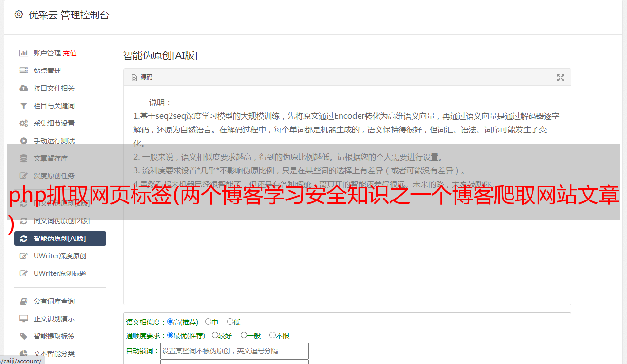627x364 pixels.
Task: Toggle the editor fullscreen icon
Action: point(561,78)
